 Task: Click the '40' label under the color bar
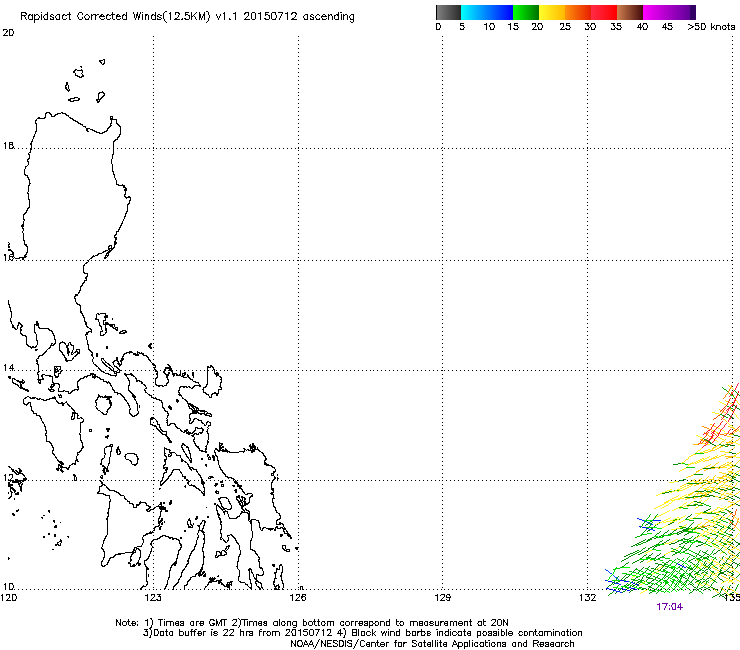(x=642, y=27)
